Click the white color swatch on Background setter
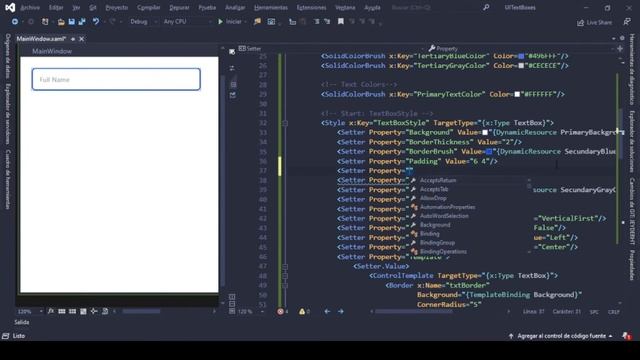 point(484,132)
